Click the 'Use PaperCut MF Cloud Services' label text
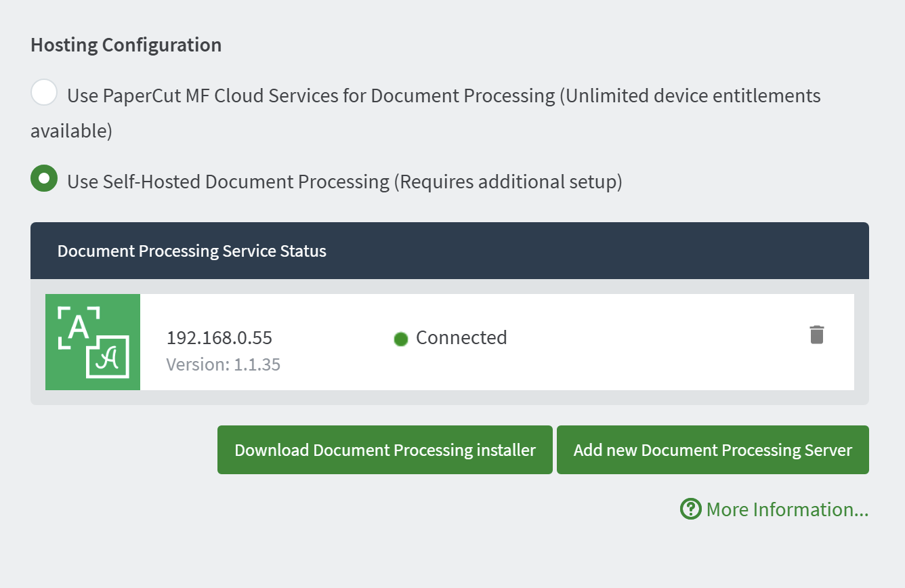905x588 pixels. pos(310,96)
